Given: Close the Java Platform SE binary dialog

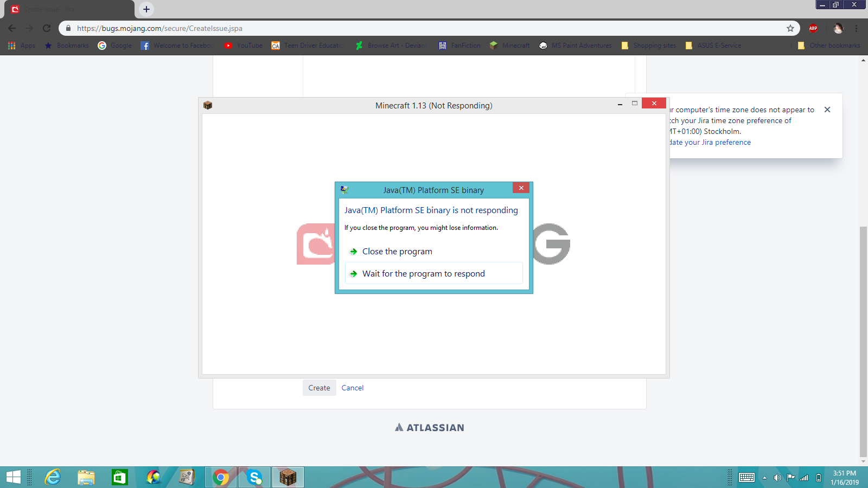Looking at the screenshot, I should pyautogui.click(x=521, y=188).
